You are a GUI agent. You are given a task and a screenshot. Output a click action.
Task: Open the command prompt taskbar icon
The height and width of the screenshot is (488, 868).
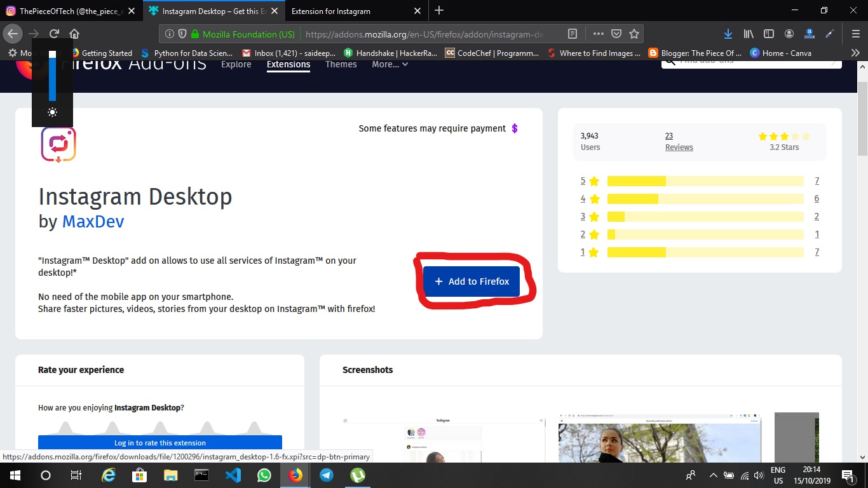coord(201,475)
